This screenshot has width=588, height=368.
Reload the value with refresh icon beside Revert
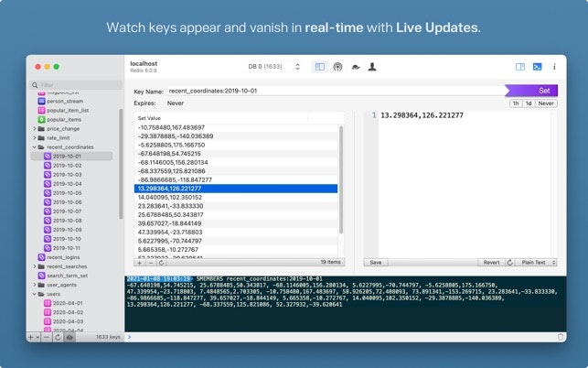pyautogui.click(x=510, y=263)
